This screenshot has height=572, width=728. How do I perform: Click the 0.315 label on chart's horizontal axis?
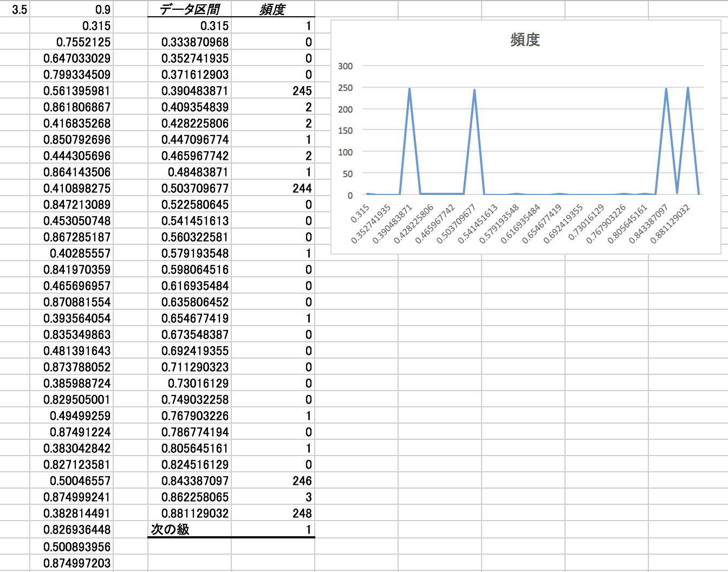(x=360, y=213)
